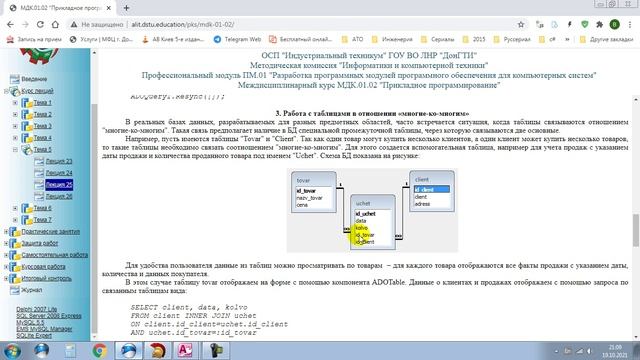Click the not secure warning icon
The image size is (640, 360).
pos(74,24)
